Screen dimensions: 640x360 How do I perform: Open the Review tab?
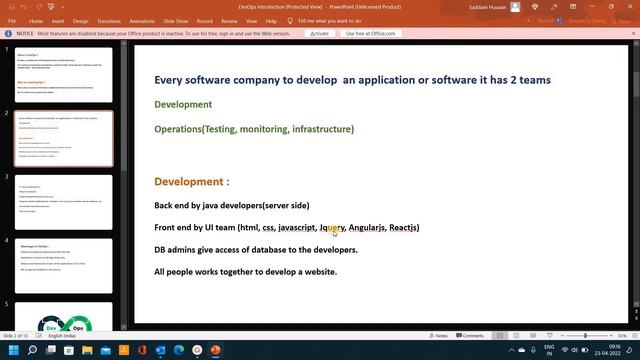(x=229, y=21)
